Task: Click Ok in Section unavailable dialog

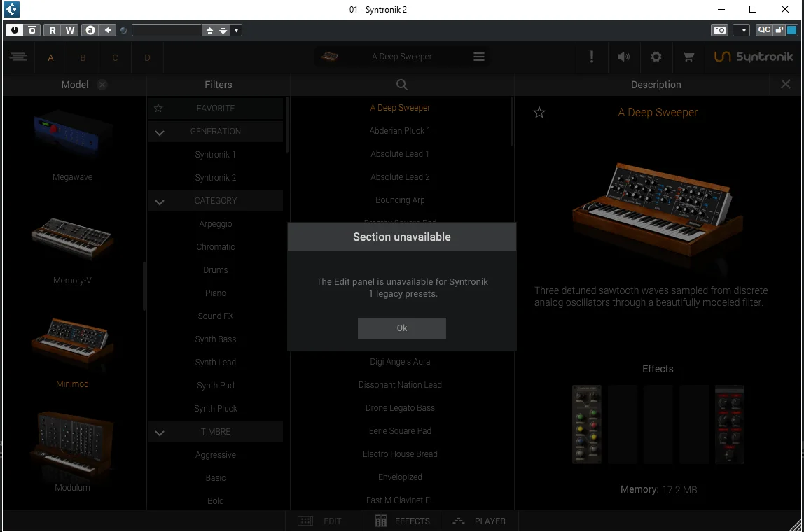Action: [x=402, y=328]
